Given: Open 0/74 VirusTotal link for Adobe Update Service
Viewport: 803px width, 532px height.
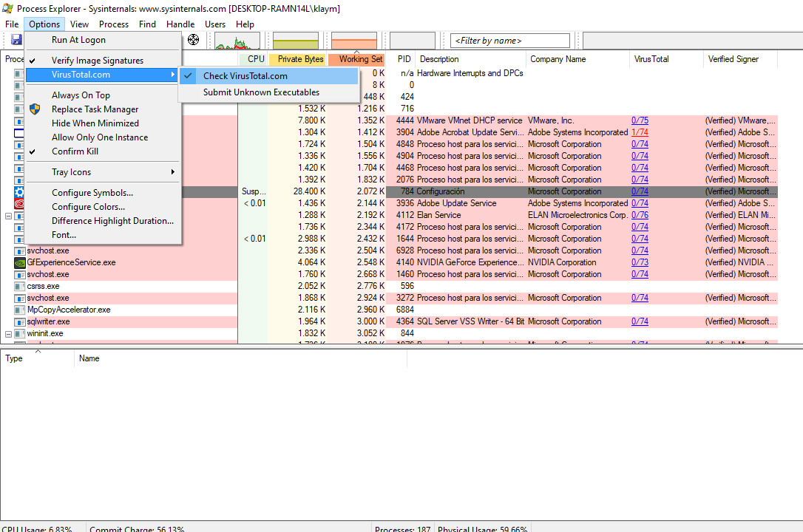Looking at the screenshot, I should 640,203.
